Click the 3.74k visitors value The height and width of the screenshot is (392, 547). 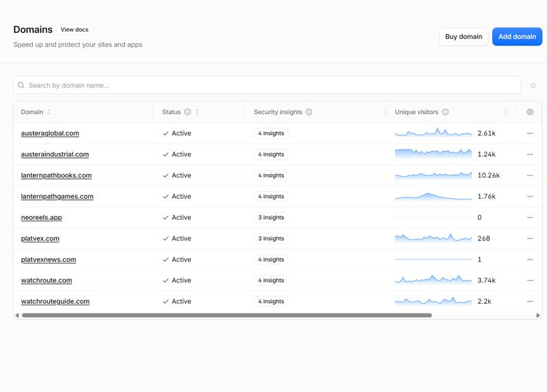486,280
